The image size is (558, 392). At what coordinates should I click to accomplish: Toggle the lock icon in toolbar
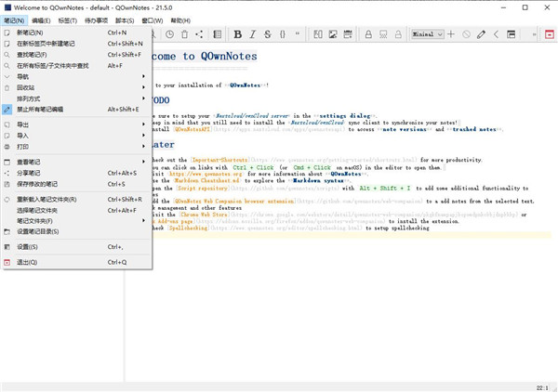[x=368, y=34]
